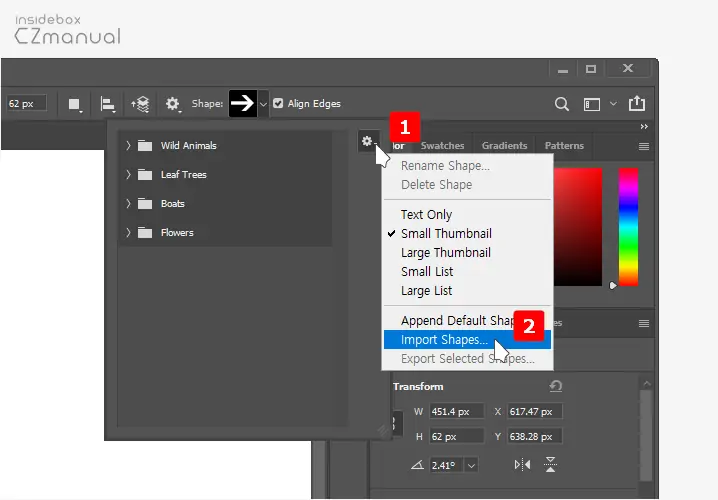The width and height of the screenshot is (718, 500).
Task: Click the rainbow hue slider strip
Action: pos(628,225)
